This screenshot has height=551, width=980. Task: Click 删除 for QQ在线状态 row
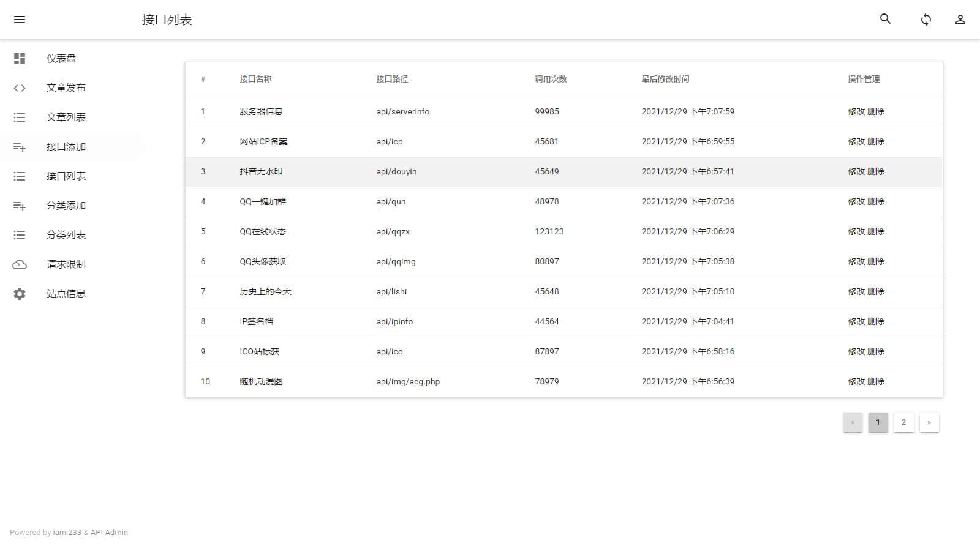coord(876,231)
